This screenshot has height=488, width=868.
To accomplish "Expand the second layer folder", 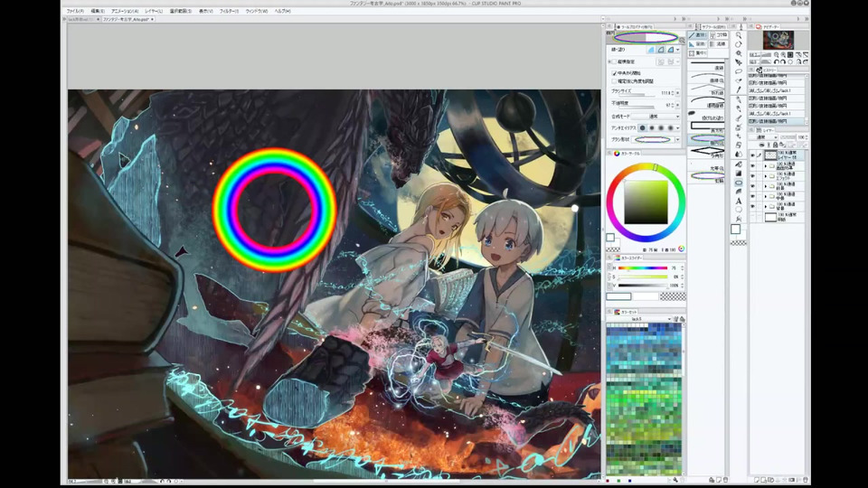I will pyautogui.click(x=766, y=166).
